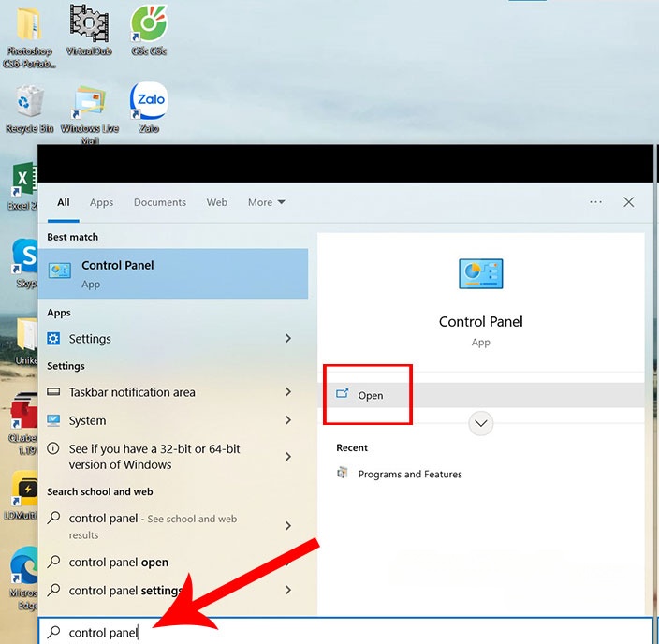This screenshot has height=644, width=659.
Task: Click the Control Panel icon in Best match
Action: click(x=60, y=271)
